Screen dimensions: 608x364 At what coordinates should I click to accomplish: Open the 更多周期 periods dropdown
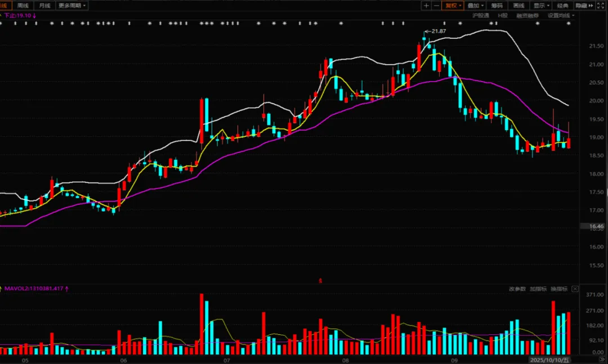tap(72, 6)
